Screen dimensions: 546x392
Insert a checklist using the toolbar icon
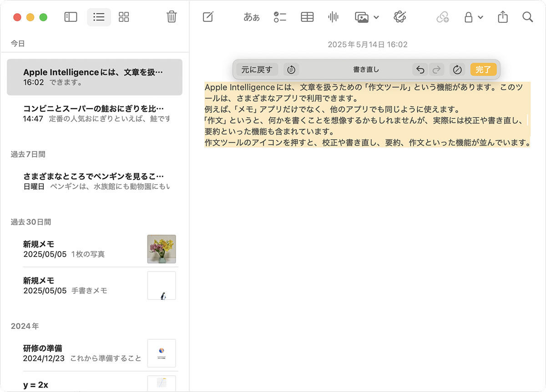pyautogui.click(x=280, y=17)
